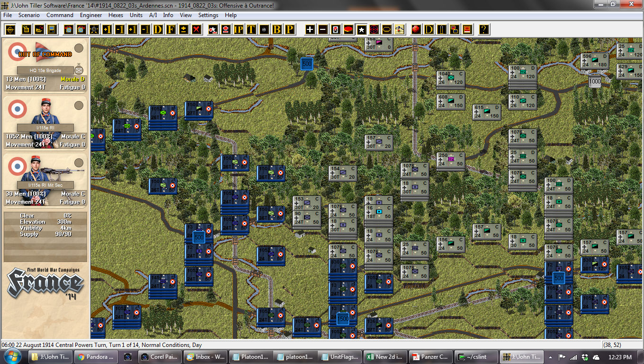Click the white minus zoom-out icon

click(x=323, y=29)
